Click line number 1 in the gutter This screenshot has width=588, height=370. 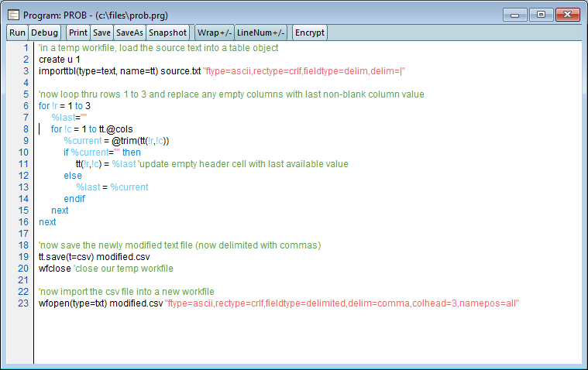click(x=26, y=48)
